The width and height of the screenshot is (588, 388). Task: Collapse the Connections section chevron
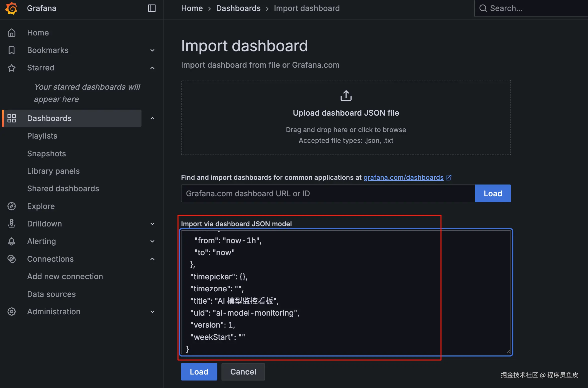coord(152,259)
